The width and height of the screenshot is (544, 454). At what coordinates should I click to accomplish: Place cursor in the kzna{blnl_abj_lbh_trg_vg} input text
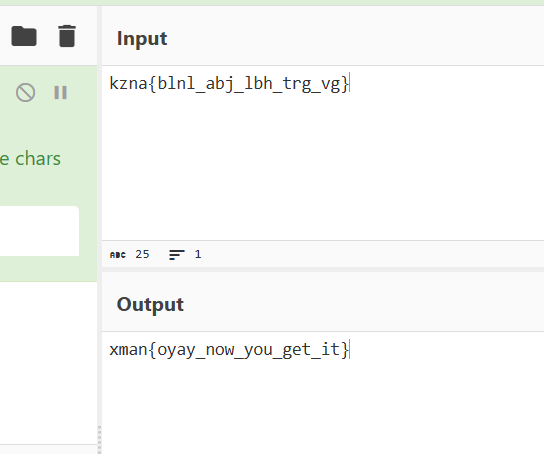click(229, 84)
